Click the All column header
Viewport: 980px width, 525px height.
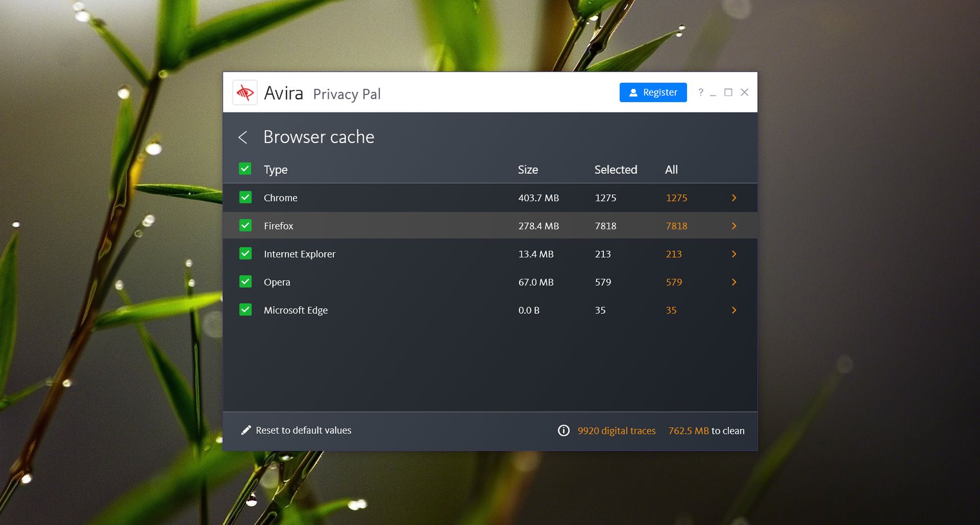click(x=671, y=170)
